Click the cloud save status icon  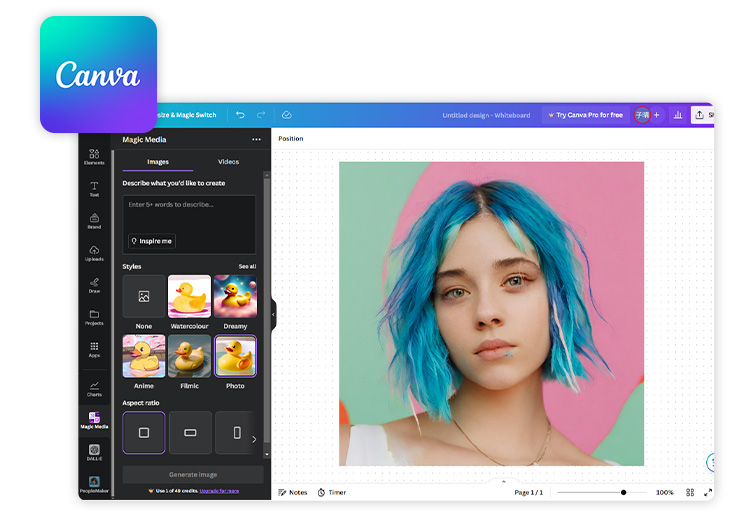pos(287,115)
